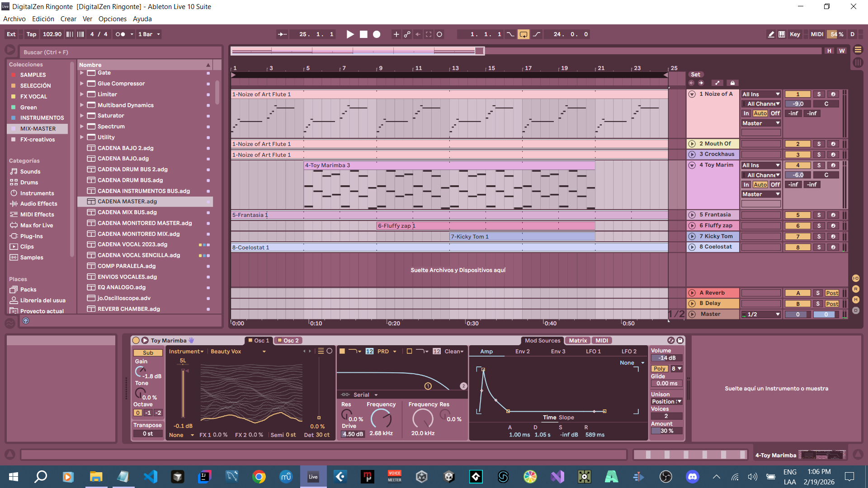Click the Key map mode button

(795, 34)
